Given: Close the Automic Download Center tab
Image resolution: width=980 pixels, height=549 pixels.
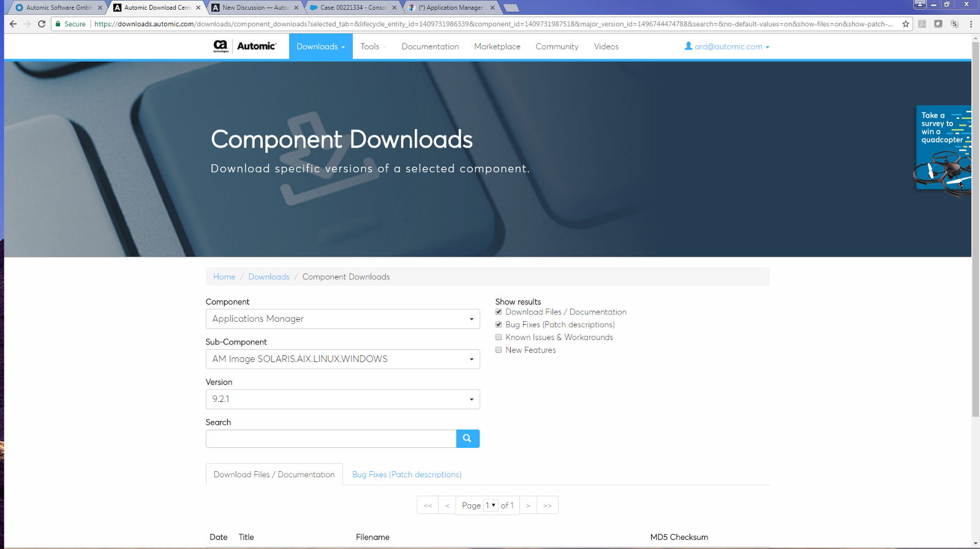Looking at the screenshot, I should (x=198, y=7).
